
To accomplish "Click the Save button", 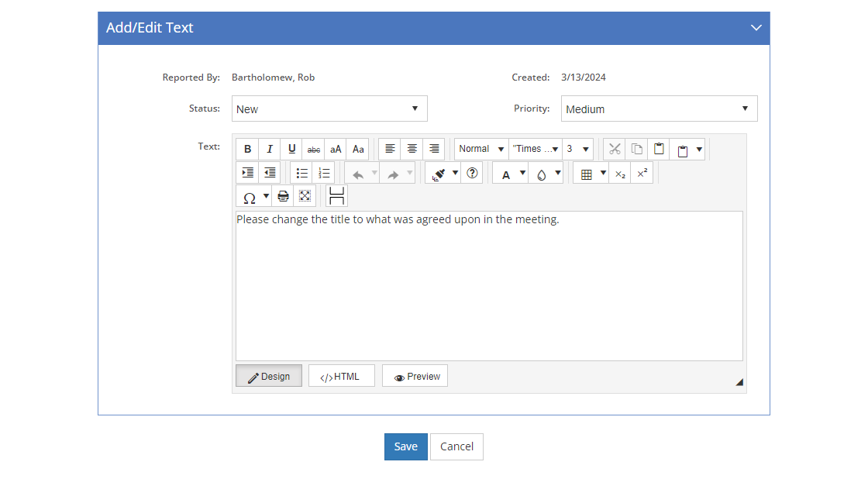I will [406, 446].
